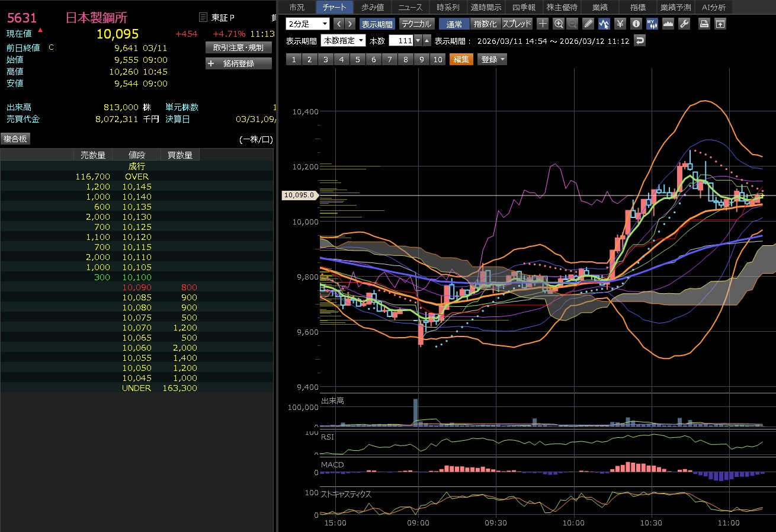Image resolution: width=776 pixels, height=532 pixels.
Task: Enable the テクニカル toggle button
Action: (416, 24)
